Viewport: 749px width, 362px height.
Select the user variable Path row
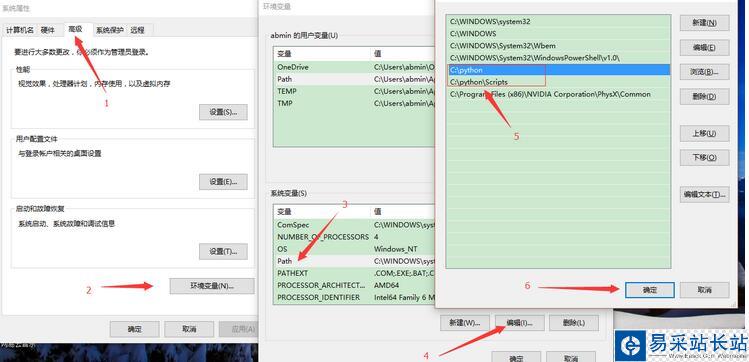(354, 79)
